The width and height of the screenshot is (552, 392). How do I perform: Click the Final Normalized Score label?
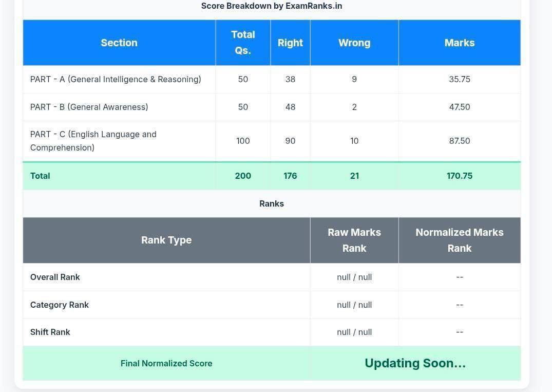tap(166, 363)
